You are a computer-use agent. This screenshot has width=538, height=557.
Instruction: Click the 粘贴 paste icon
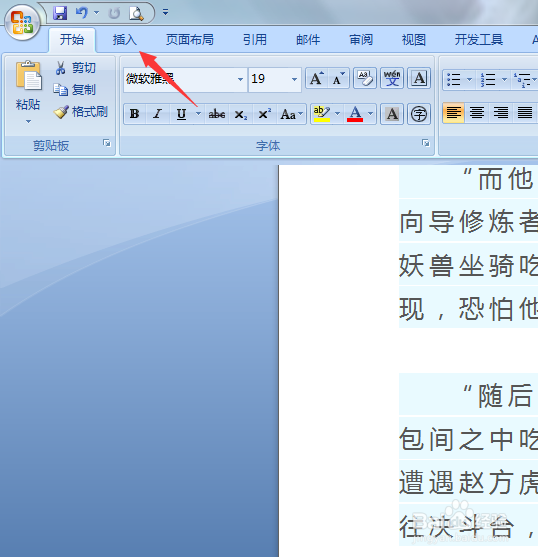coord(28,75)
